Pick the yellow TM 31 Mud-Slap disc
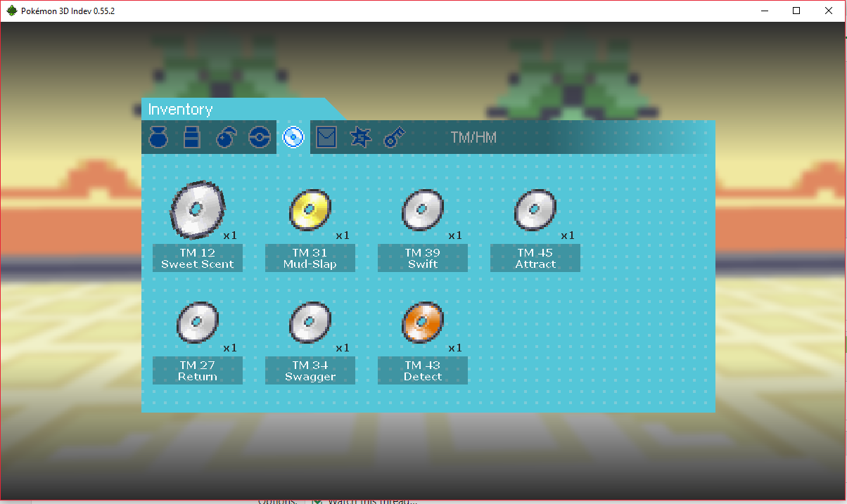The image size is (847, 504). tap(310, 209)
